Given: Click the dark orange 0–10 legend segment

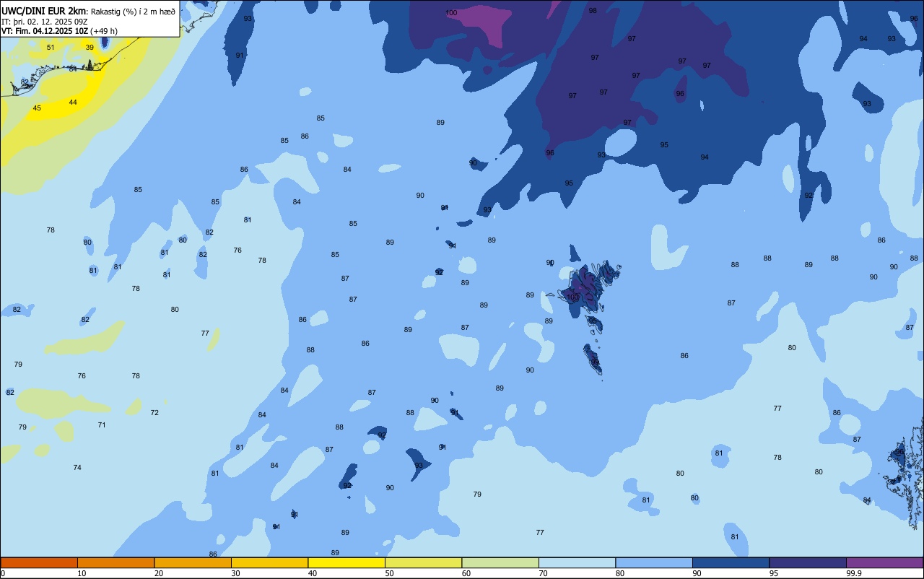Looking at the screenshot, I should pos(39,562).
